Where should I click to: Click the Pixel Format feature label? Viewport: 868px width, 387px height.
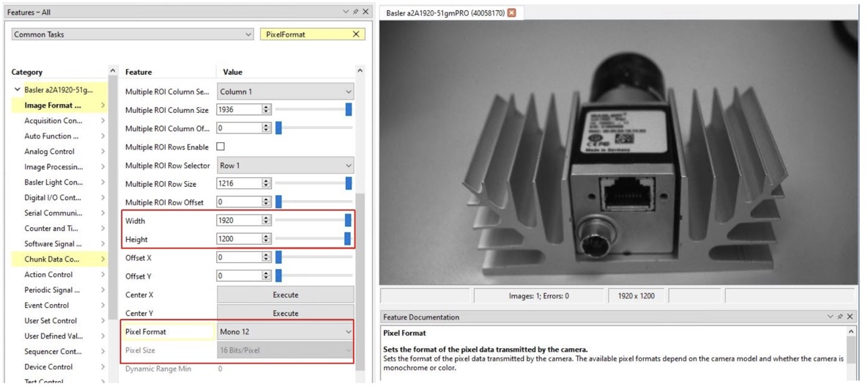(146, 331)
